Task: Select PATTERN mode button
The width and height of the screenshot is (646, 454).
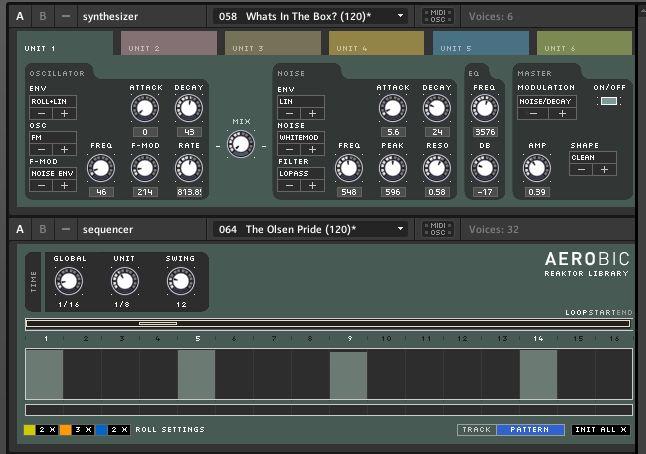Action: coord(530,430)
